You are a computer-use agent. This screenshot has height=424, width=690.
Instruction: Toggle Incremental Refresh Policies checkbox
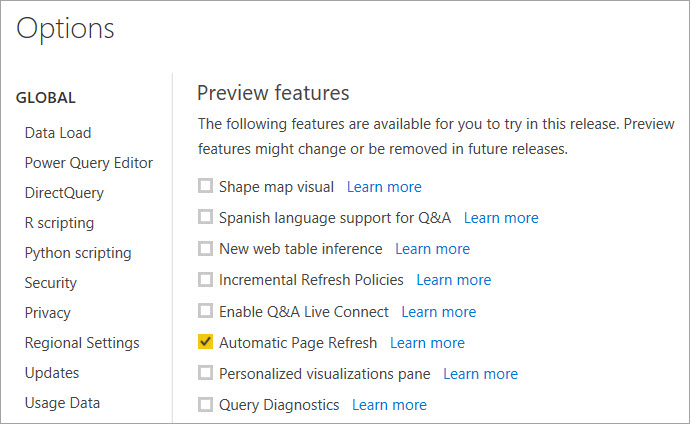click(206, 280)
